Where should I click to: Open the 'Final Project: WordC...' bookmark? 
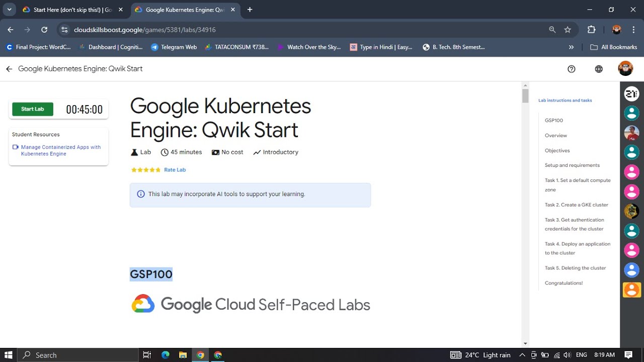tap(38, 47)
